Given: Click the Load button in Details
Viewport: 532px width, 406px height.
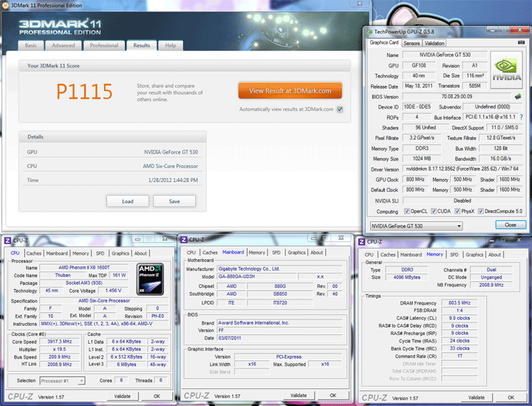Looking at the screenshot, I should pos(128,201).
